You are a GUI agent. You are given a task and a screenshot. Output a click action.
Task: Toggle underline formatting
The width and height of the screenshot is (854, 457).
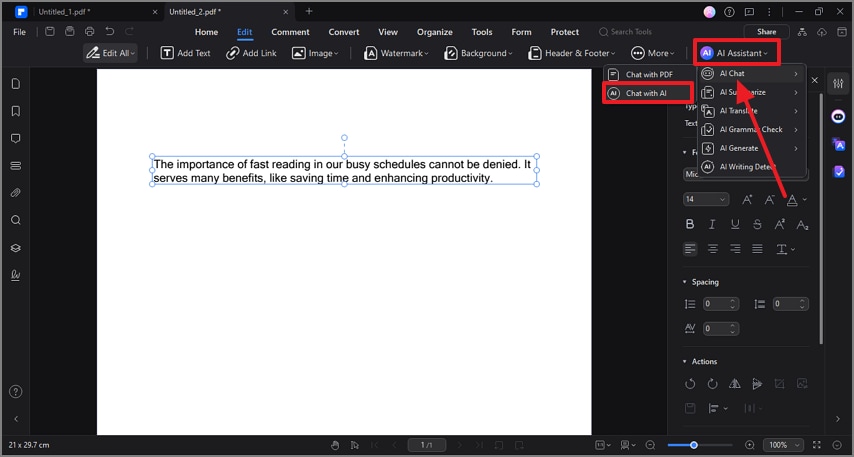coord(735,224)
